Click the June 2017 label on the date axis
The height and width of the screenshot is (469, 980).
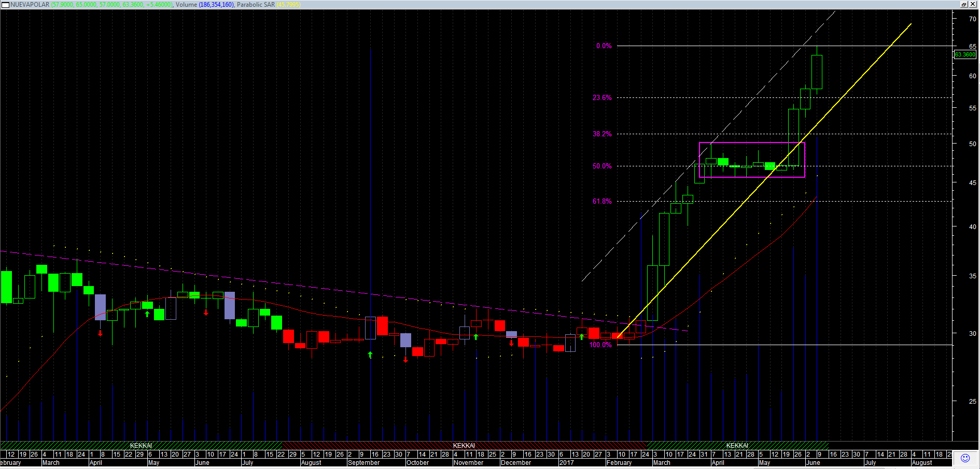[813, 463]
